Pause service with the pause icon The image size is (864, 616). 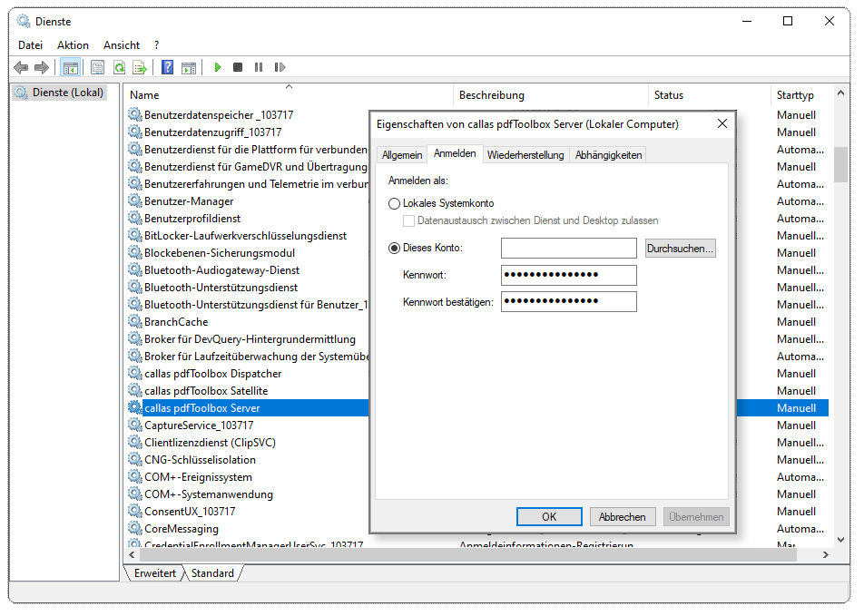[x=259, y=67]
